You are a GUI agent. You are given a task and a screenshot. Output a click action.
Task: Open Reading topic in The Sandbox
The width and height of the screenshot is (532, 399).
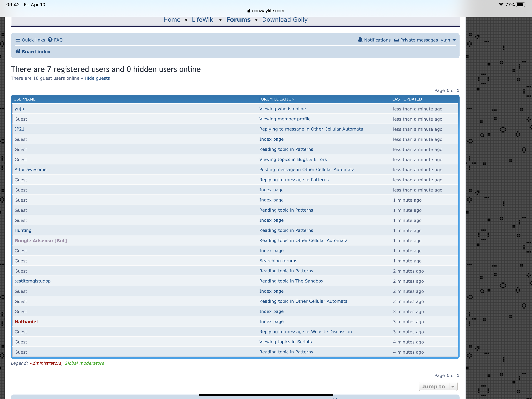tap(291, 281)
